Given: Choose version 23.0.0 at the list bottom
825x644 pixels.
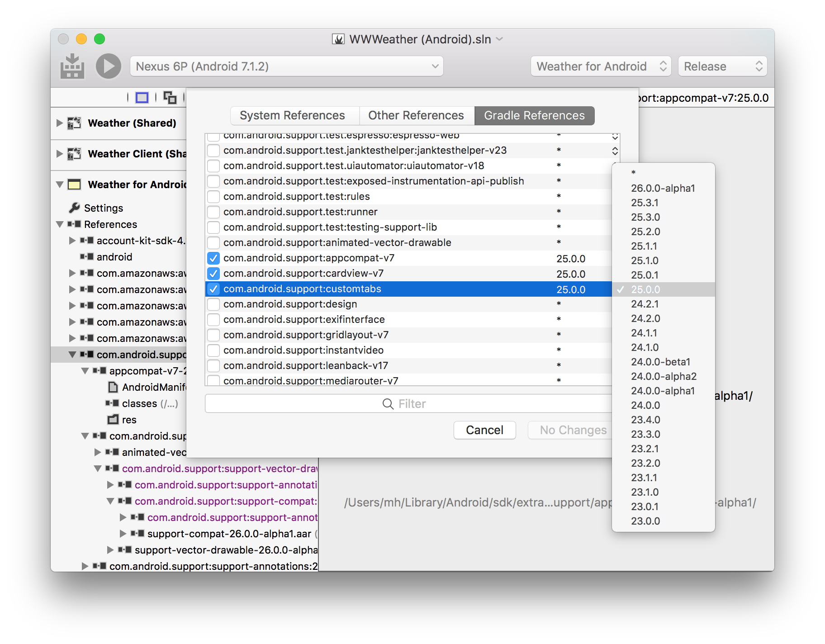Looking at the screenshot, I should [x=663, y=521].
